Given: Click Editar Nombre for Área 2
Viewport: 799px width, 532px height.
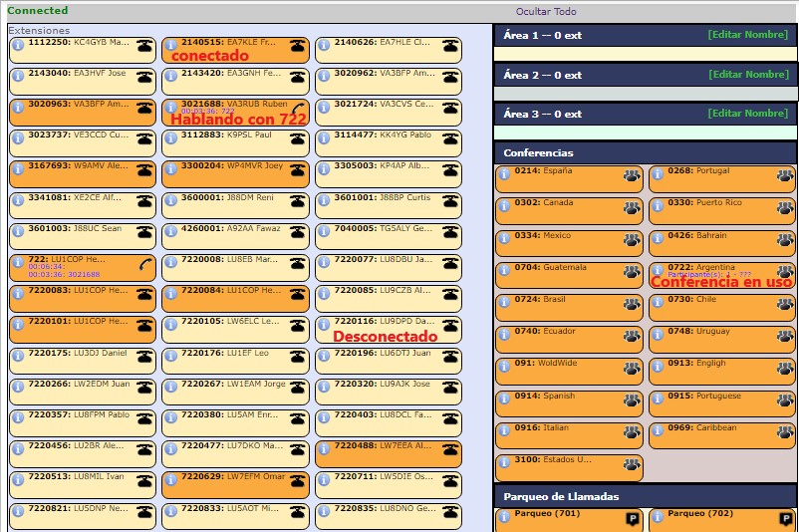Looking at the screenshot, I should (x=747, y=75).
